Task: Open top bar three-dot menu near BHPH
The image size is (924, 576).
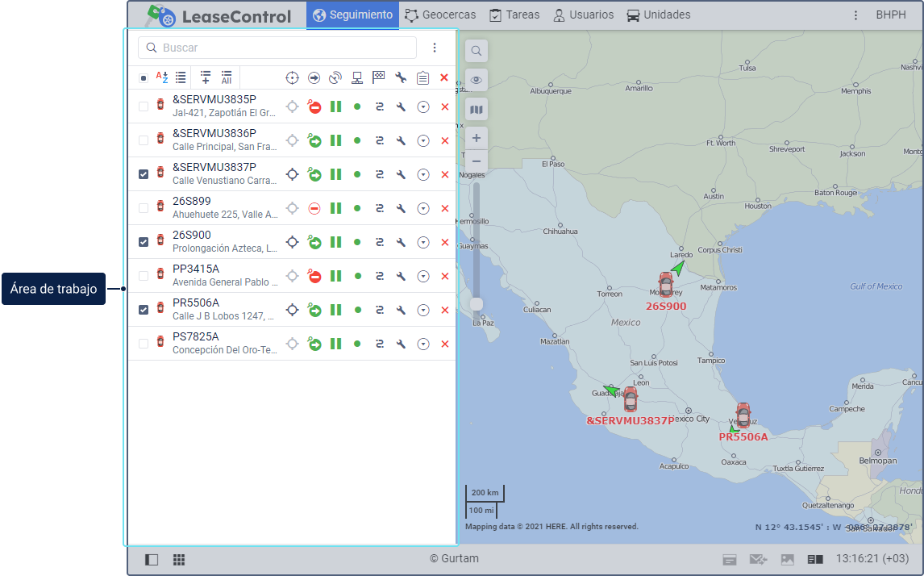Action: (855, 15)
